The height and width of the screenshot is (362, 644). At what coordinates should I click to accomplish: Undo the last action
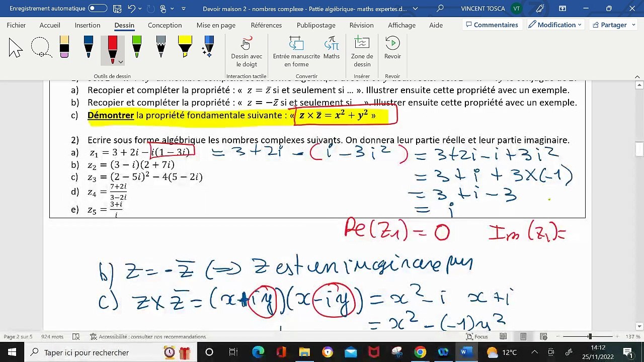[x=131, y=9]
